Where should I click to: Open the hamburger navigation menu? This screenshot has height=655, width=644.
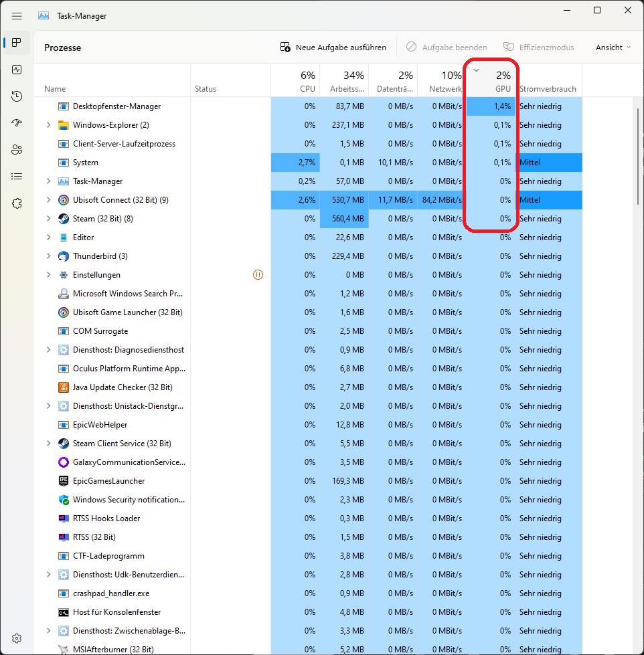tap(17, 16)
